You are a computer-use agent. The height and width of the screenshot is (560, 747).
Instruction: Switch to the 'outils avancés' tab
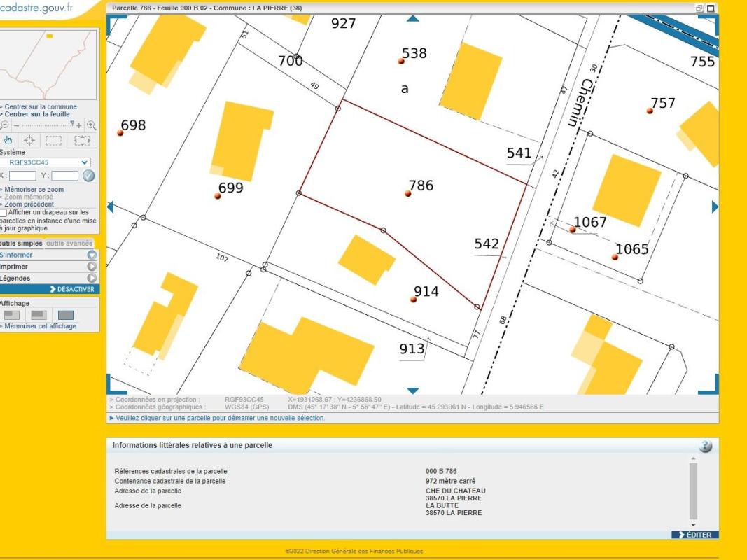[69, 243]
